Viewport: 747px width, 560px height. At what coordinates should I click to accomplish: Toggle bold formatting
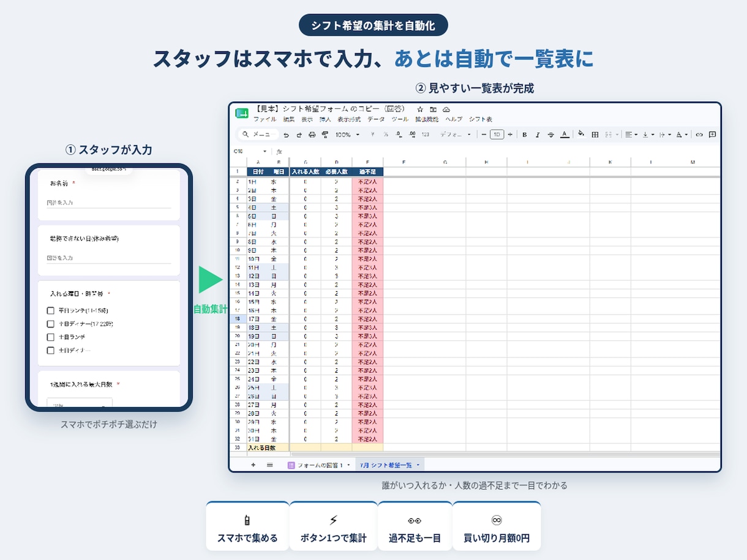click(x=524, y=135)
